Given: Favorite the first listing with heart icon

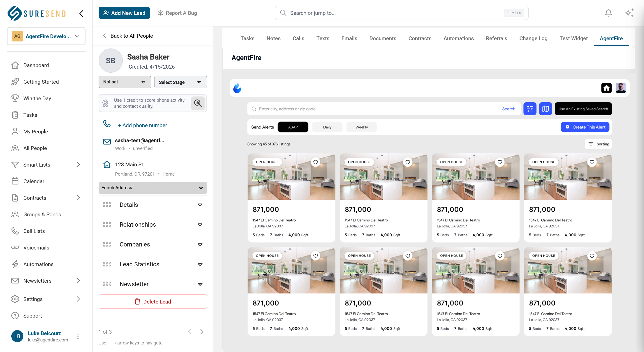Looking at the screenshot, I should pos(315,162).
